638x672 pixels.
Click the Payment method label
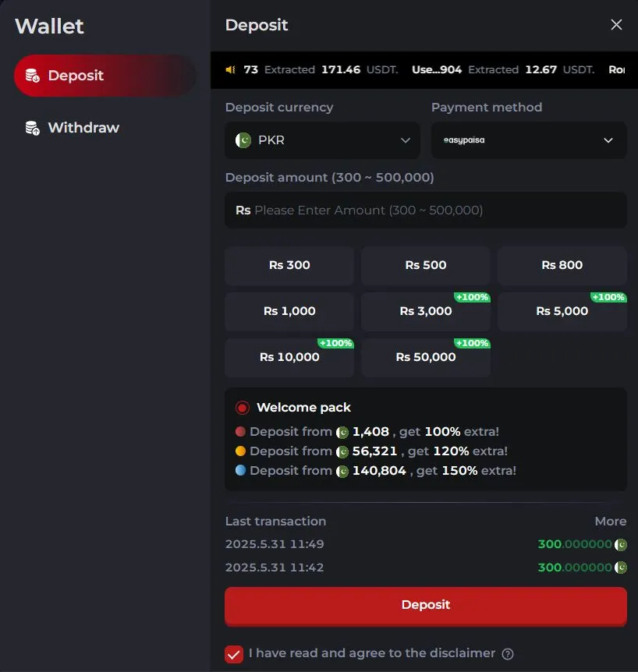point(487,107)
